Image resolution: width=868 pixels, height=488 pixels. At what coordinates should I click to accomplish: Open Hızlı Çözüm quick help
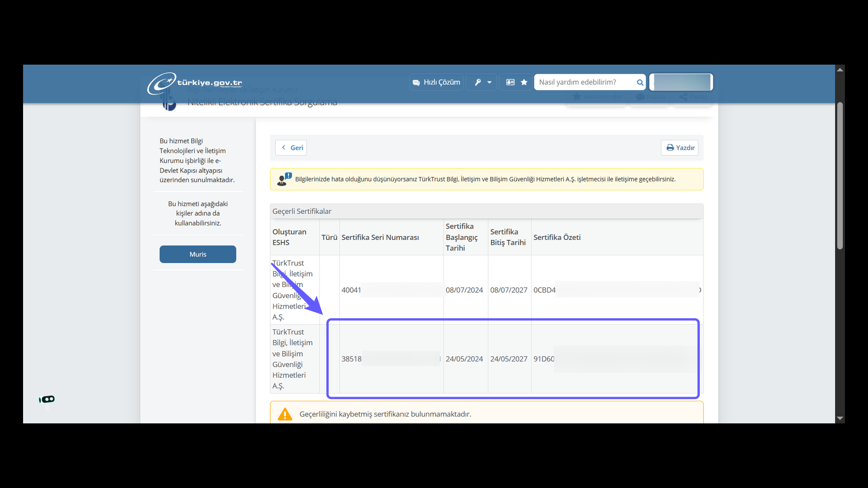click(436, 82)
